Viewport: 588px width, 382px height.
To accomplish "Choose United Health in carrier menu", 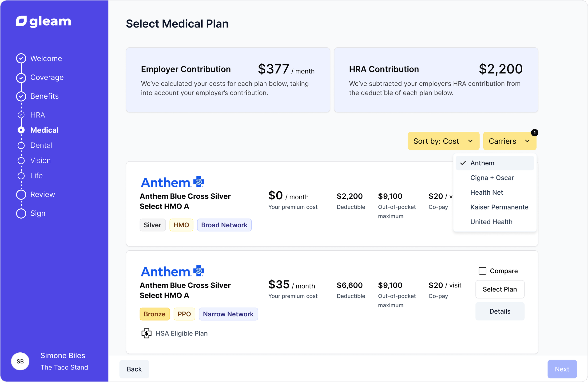I will click(x=491, y=222).
